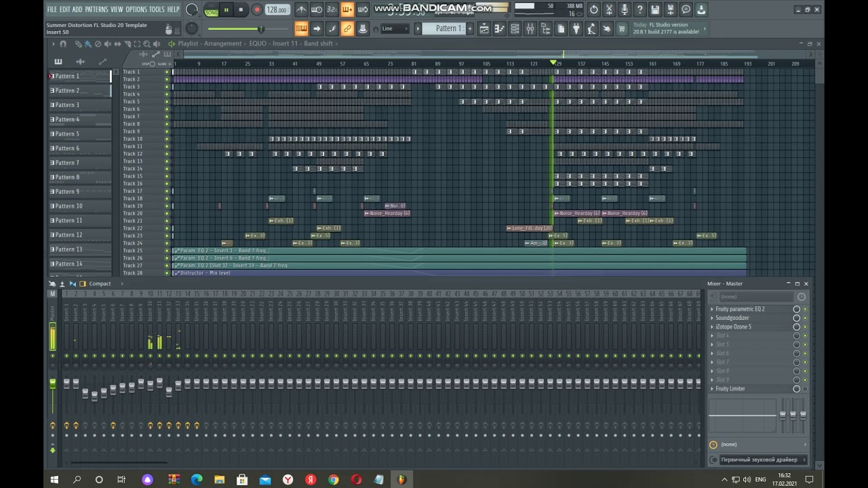Open project info file icon

(561, 28)
